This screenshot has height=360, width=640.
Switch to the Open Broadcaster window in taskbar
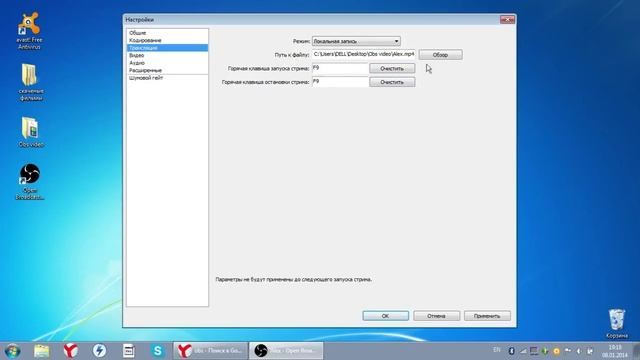(286, 351)
